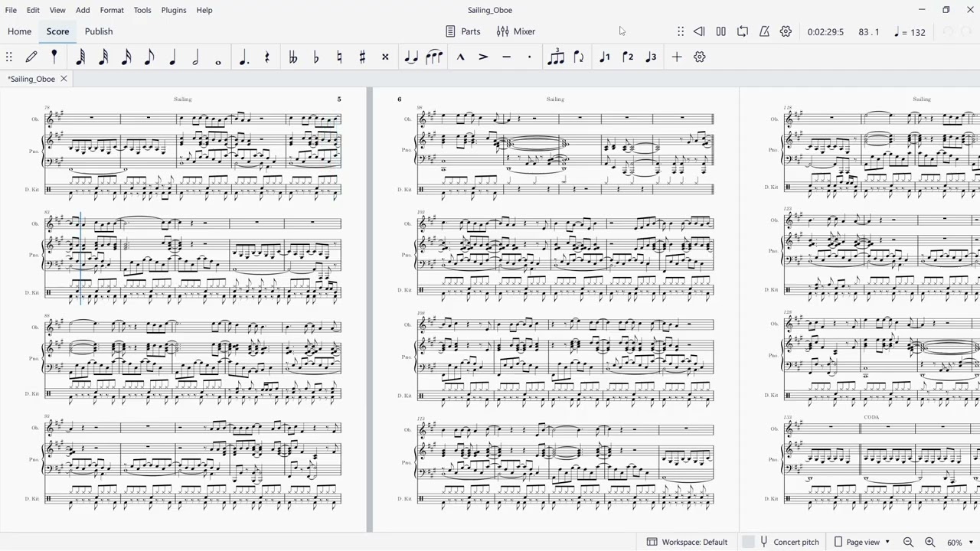Open the Tools menu
The image size is (980, 551).
142,10
